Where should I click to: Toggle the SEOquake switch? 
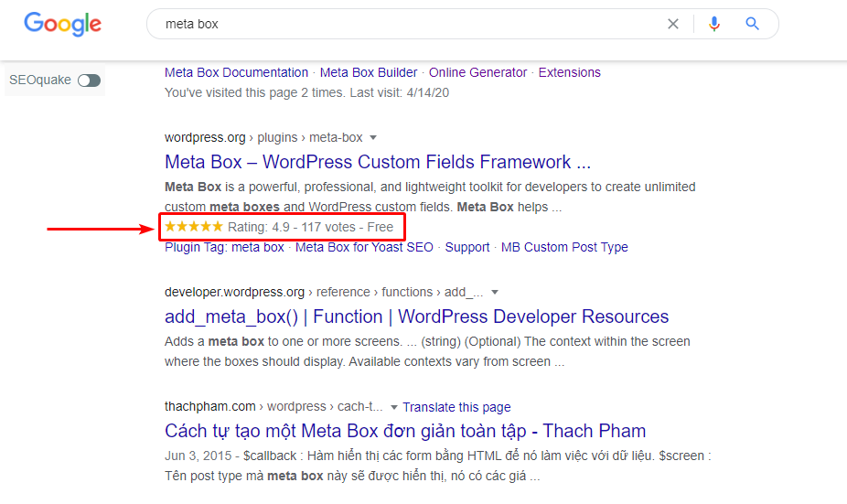point(89,80)
